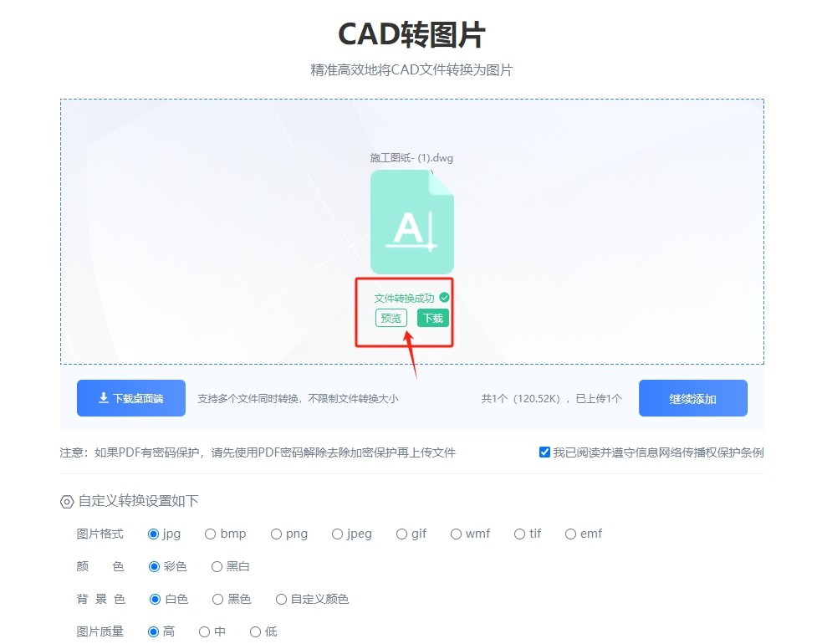Set image quality to 低 low
This screenshot has height=644, width=822.
point(255,631)
